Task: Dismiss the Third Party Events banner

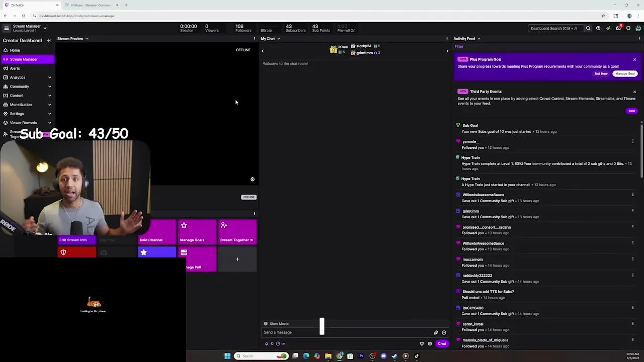Action: click(x=634, y=92)
